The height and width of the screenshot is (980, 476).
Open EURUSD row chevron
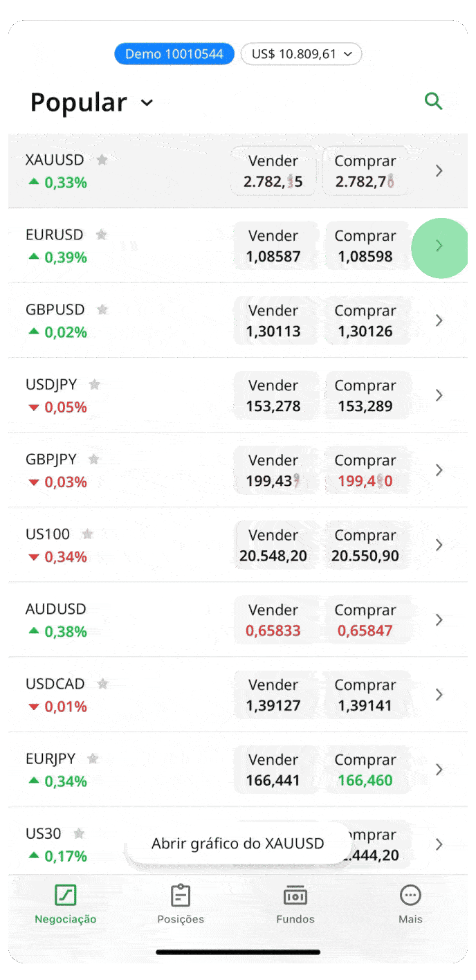point(439,246)
